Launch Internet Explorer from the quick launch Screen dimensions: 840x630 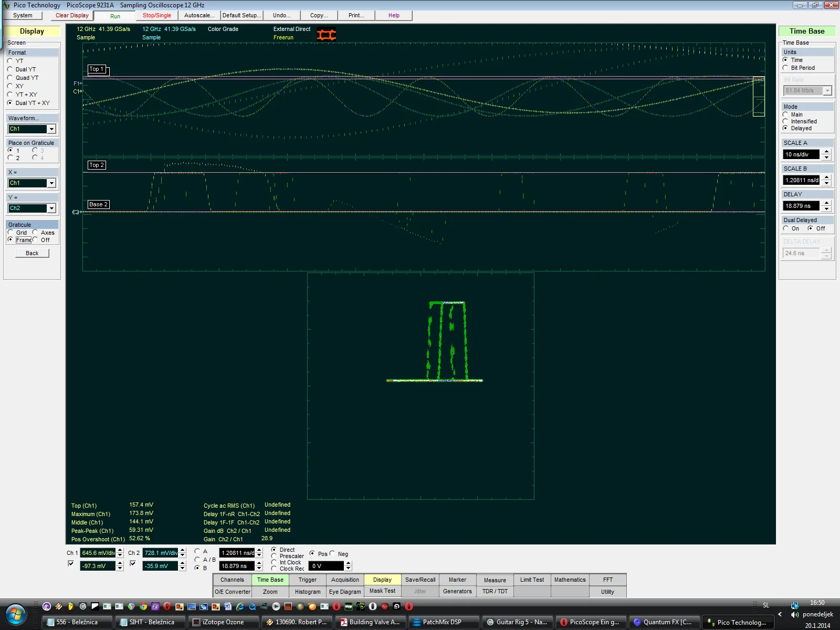click(x=240, y=606)
